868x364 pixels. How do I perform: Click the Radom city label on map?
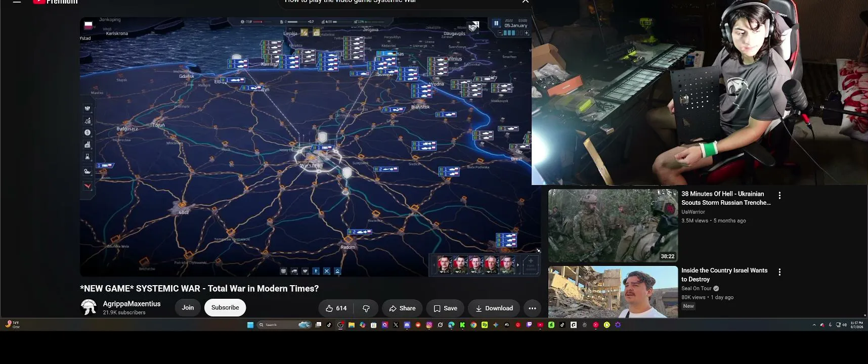tap(348, 247)
